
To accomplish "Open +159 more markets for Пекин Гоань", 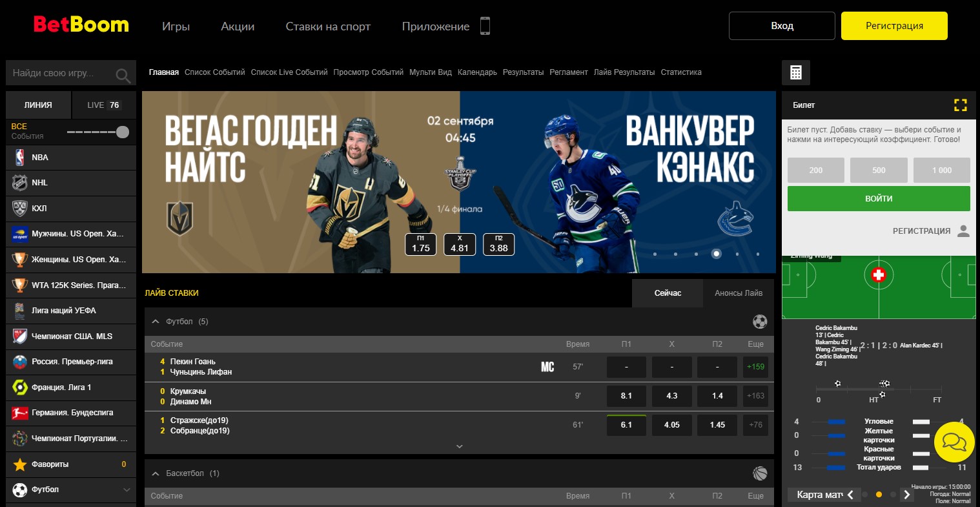I will coord(755,367).
